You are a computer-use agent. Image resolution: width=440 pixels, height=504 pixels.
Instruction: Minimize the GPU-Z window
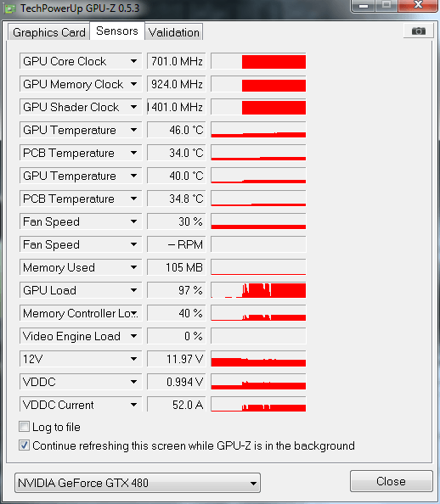tap(364, 5)
